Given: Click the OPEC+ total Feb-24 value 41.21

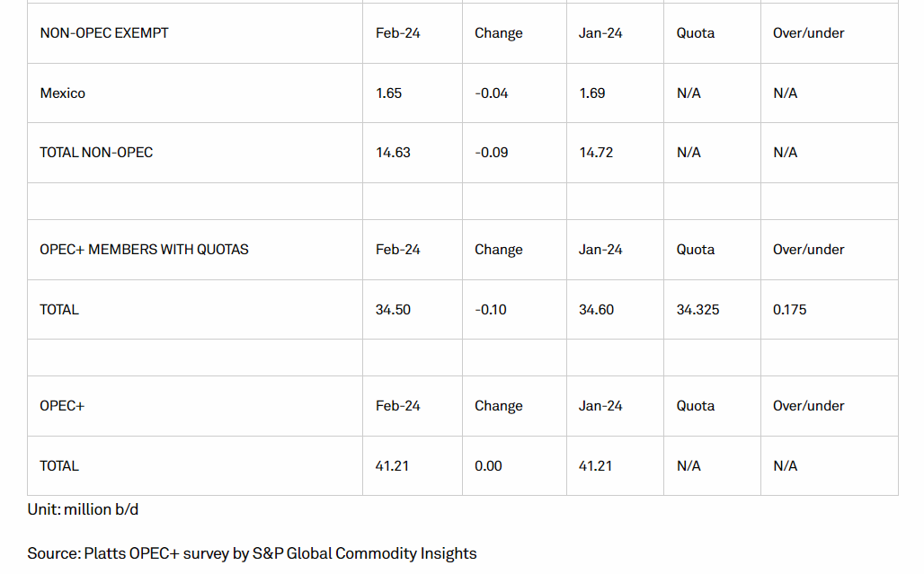Looking at the screenshot, I should [392, 465].
